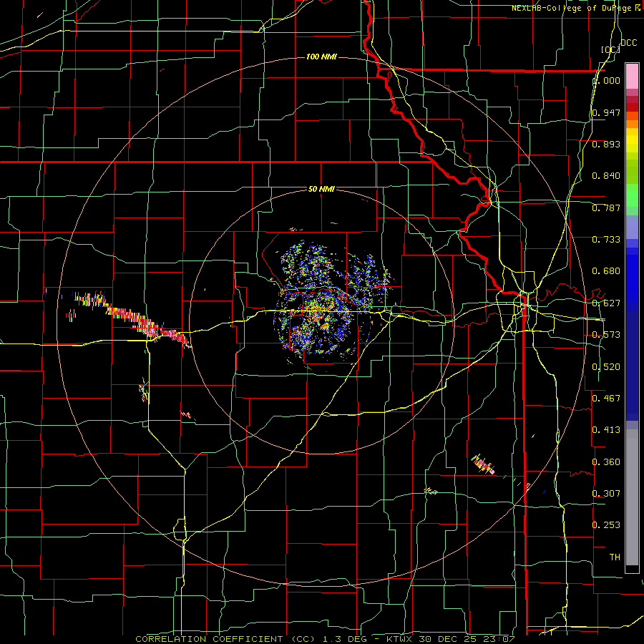Select the KTWX station identifier in caption

pyautogui.click(x=401, y=639)
